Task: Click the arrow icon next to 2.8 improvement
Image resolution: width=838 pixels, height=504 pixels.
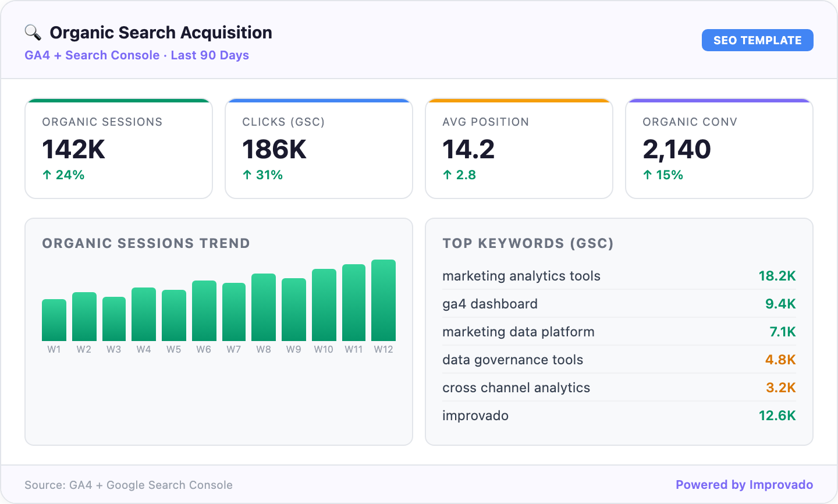Action: pos(447,174)
